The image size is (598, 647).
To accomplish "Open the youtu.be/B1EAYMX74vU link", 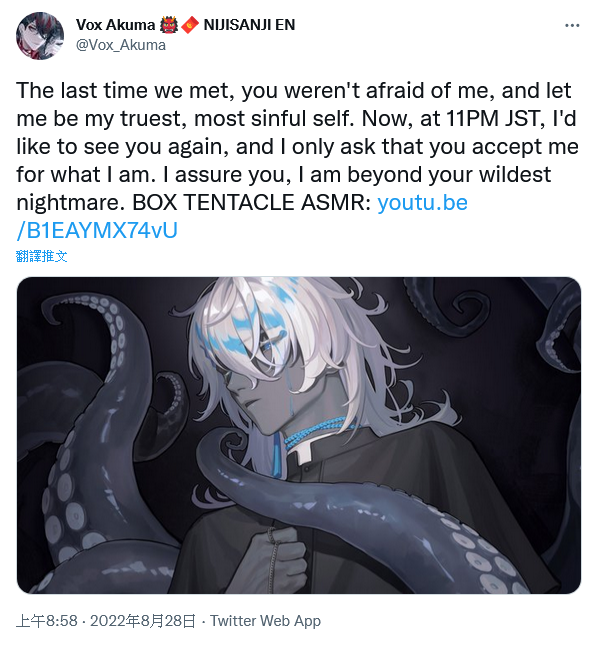I will (x=241, y=216).
